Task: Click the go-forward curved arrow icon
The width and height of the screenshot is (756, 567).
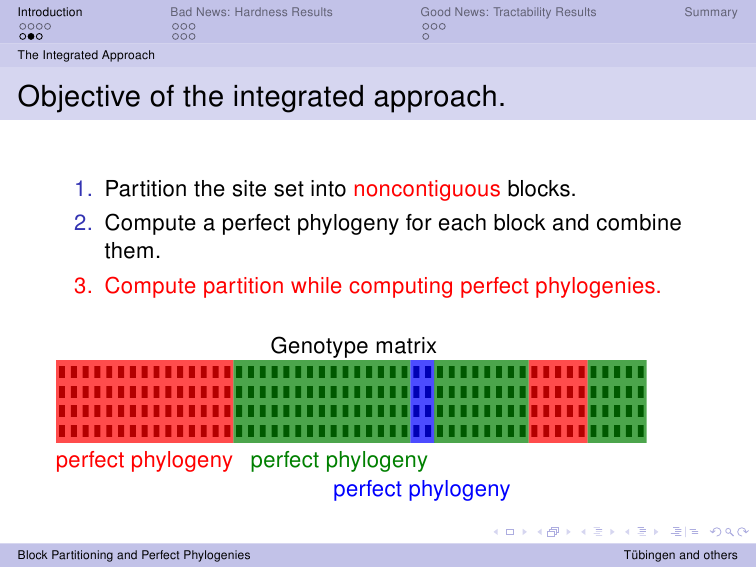Action: click(x=743, y=532)
